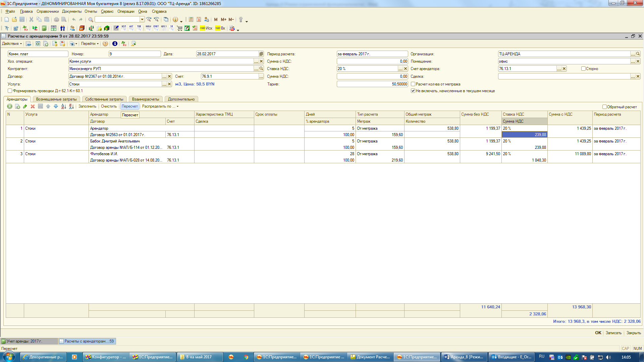Check Формировать проводки Д-т 62.1-К-т 60.1
The height and width of the screenshot is (362, 644).
tap(10, 91)
